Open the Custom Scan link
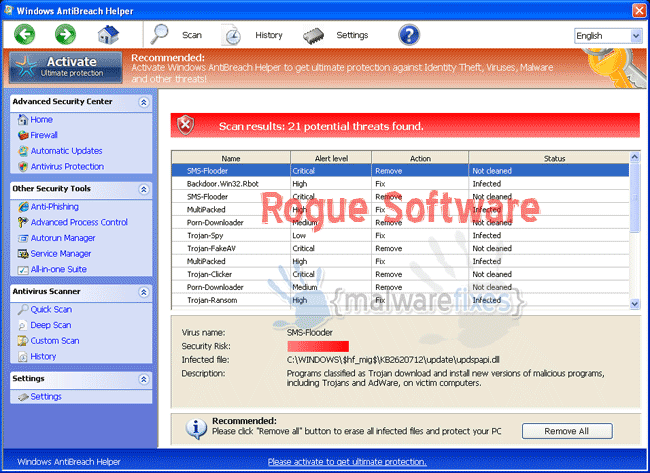This screenshot has width=650, height=473. click(x=55, y=341)
